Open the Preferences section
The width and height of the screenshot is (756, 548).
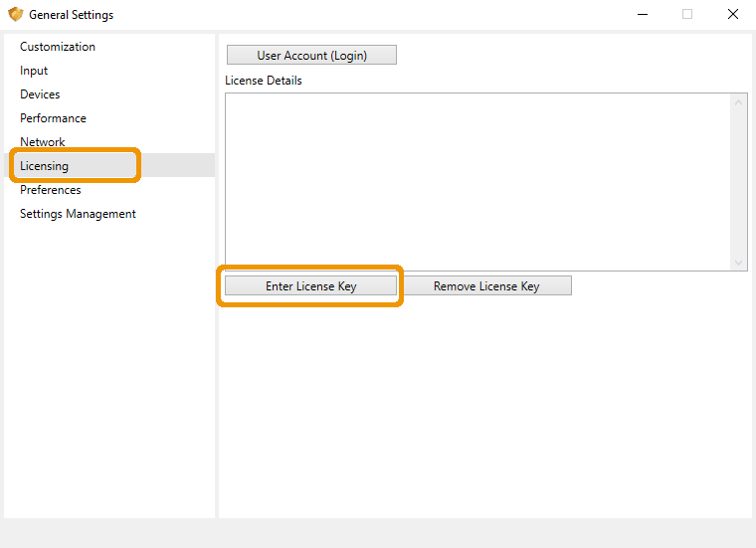click(51, 190)
